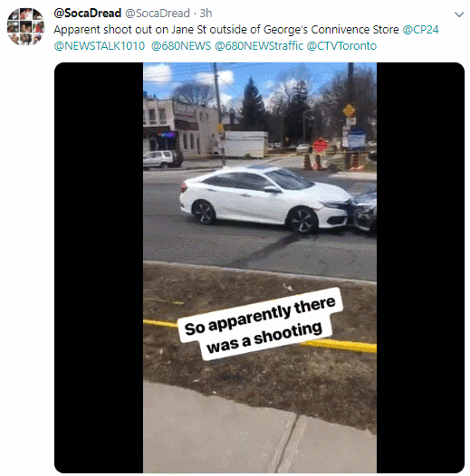Screen dimensions: 470x476
Task: Visit the @CP24 mention
Action: [420, 30]
